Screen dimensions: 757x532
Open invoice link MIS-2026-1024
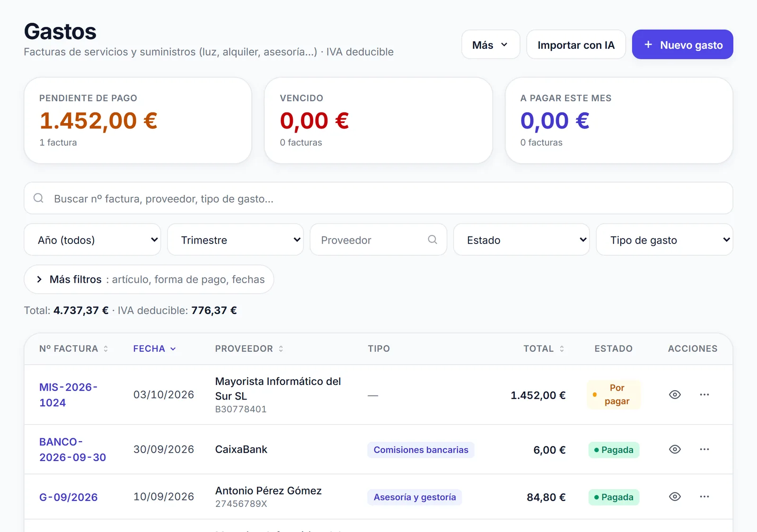pyautogui.click(x=69, y=395)
